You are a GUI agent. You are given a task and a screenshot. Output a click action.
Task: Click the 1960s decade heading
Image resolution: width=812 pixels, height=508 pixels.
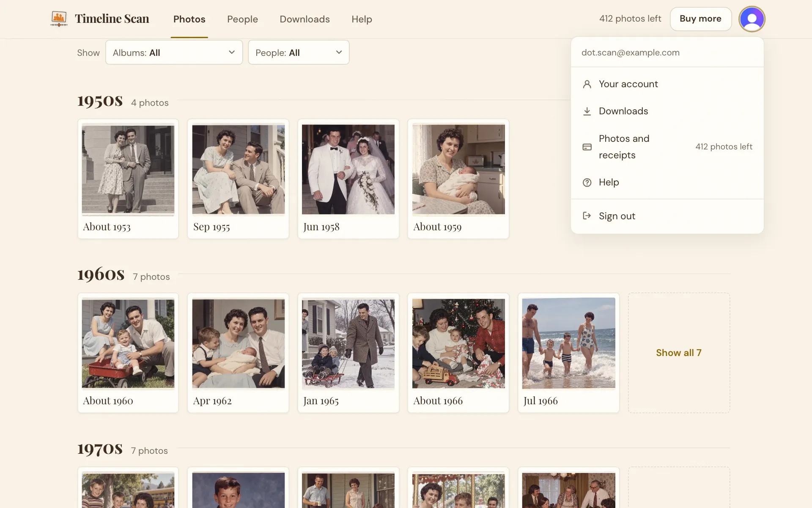[x=101, y=275]
